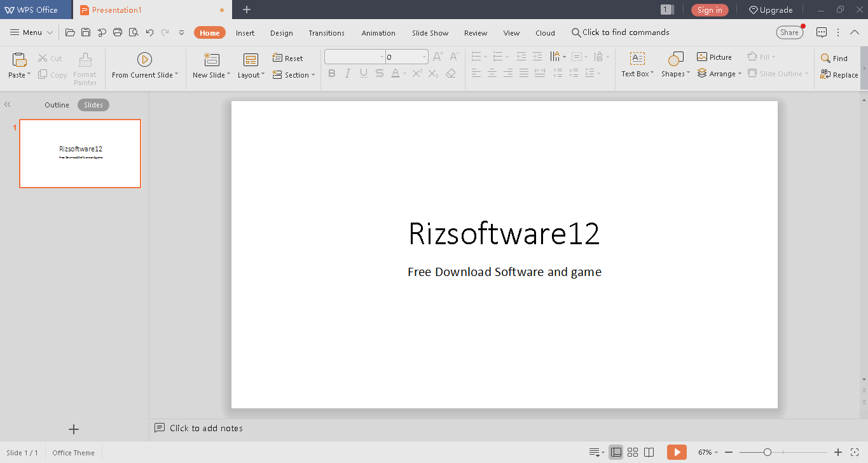Screen dimensions: 868x463
Task: Switch to Slide Sorter view
Action: click(632, 452)
